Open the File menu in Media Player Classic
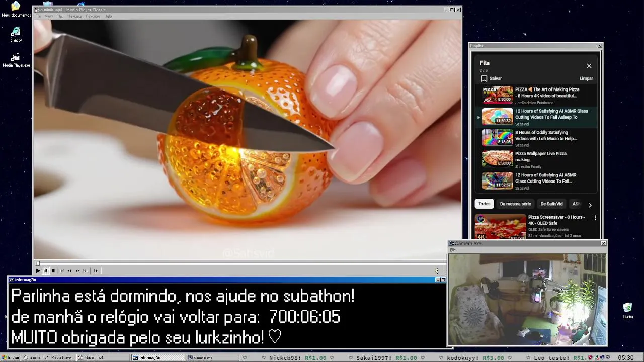 pos(38,16)
